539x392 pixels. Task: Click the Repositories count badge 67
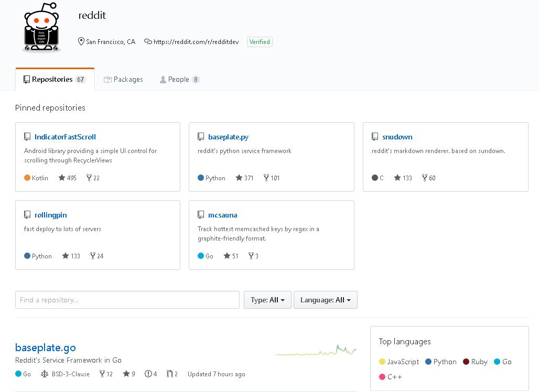coord(80,79)
